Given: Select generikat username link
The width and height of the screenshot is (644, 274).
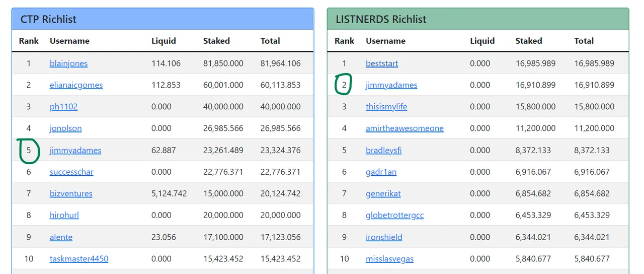Looking at the screenshot, I should [383, 193].
